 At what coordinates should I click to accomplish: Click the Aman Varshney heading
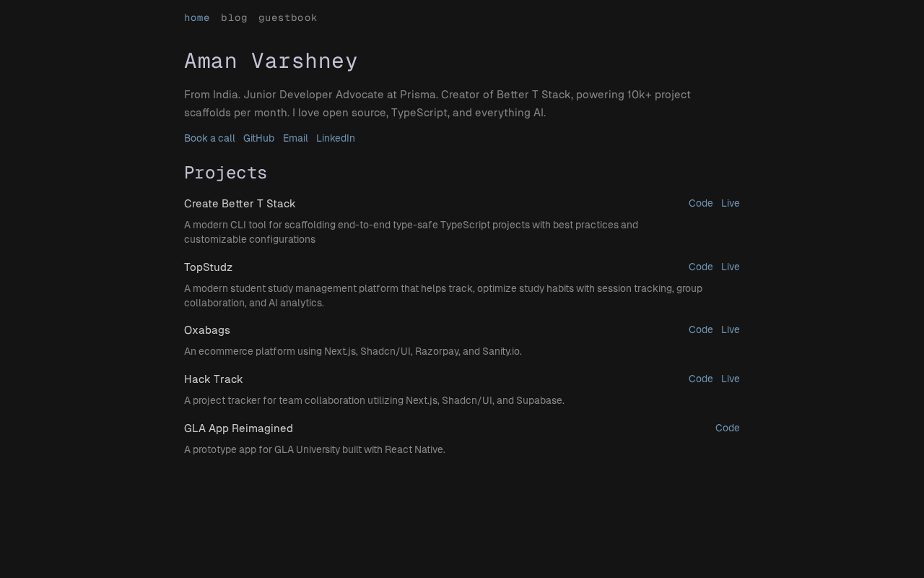coord(271,61)
